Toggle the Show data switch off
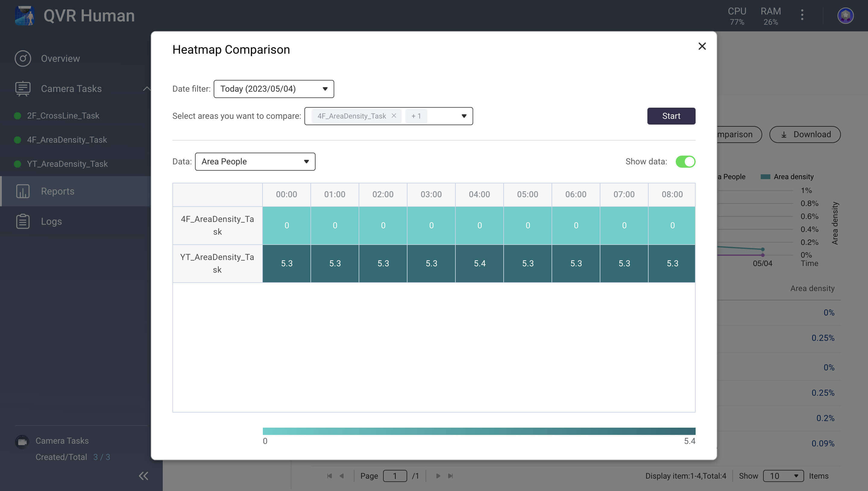Image resolution: width=868 pixels, height=491 pixels. pos(685,162)
